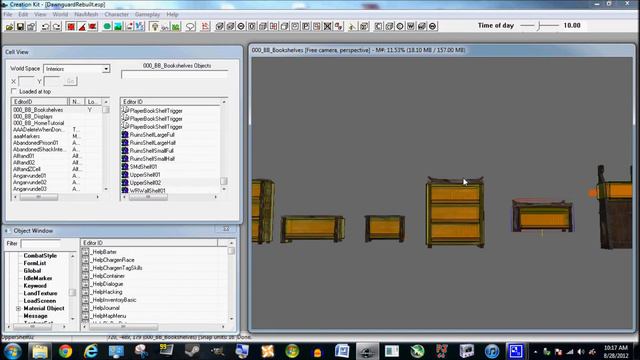The width and height of the screenshot is (640, 360).
Task: Click the boxed P toolbar icon
Action: click(x=306, y=27)
